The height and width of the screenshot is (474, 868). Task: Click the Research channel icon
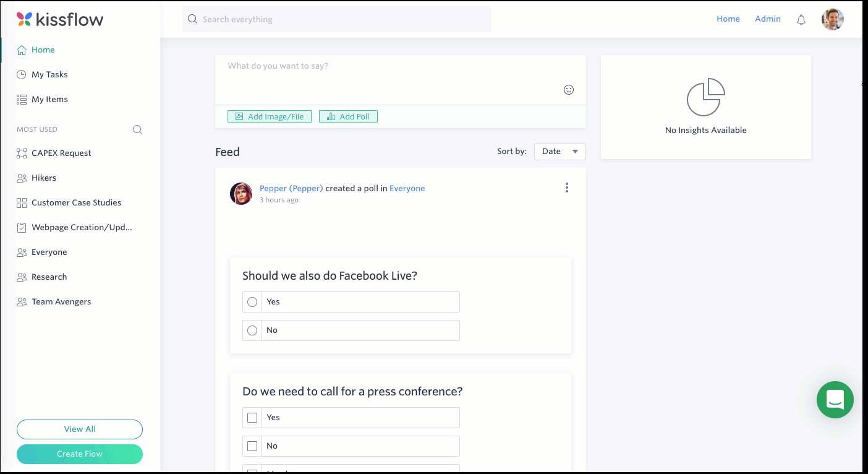[x=22, y=277]
